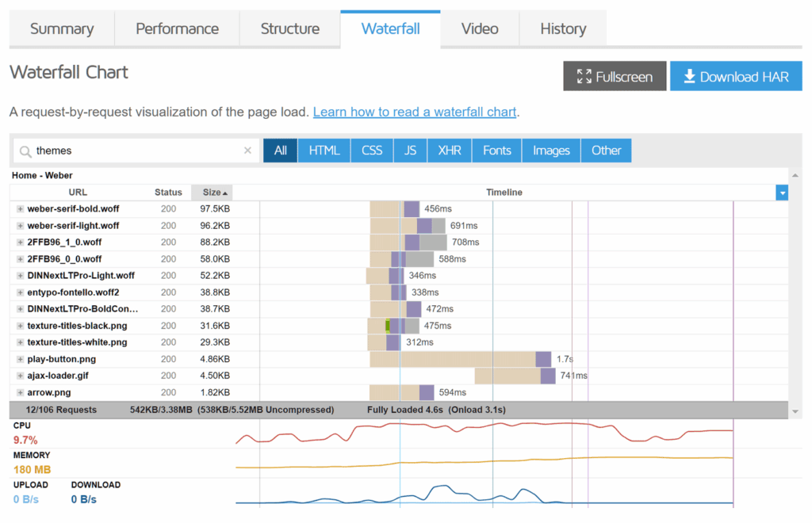
Task: Click the magnifying glass icon in the search box
Action: coord(24,150)
